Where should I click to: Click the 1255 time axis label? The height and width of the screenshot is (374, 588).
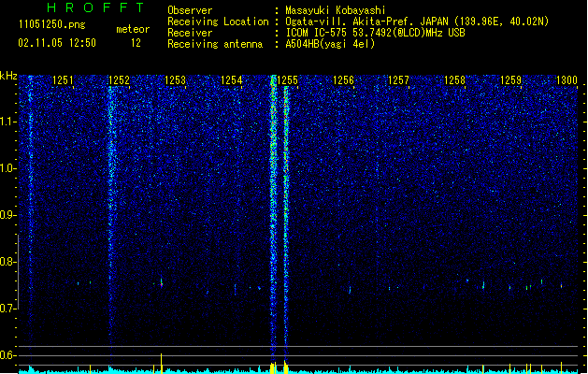(288, 80)
